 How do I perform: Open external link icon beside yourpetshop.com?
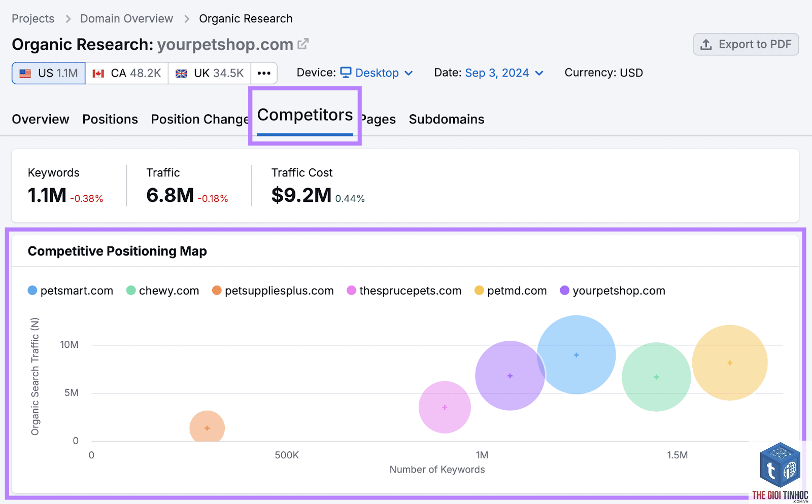click(x=303, y=44)
